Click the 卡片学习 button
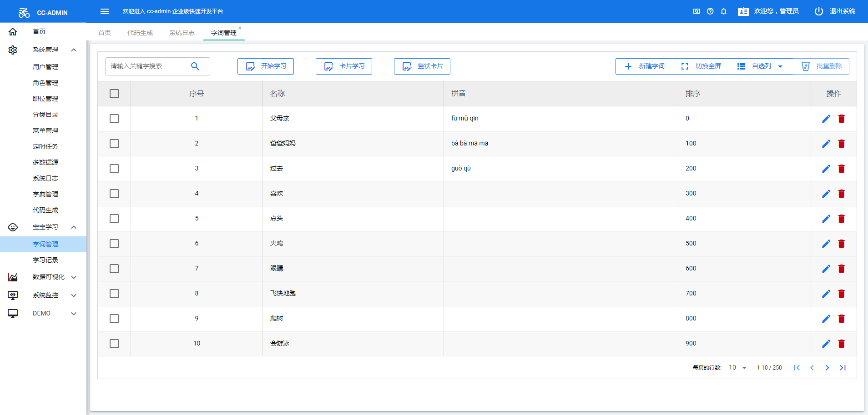The width and height of the screenshot is (868, 415). 344,66
